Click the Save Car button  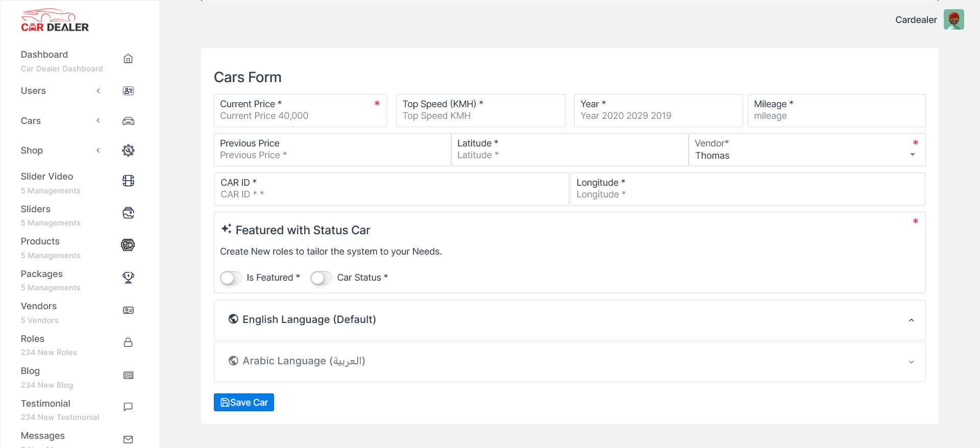[244, 403]
